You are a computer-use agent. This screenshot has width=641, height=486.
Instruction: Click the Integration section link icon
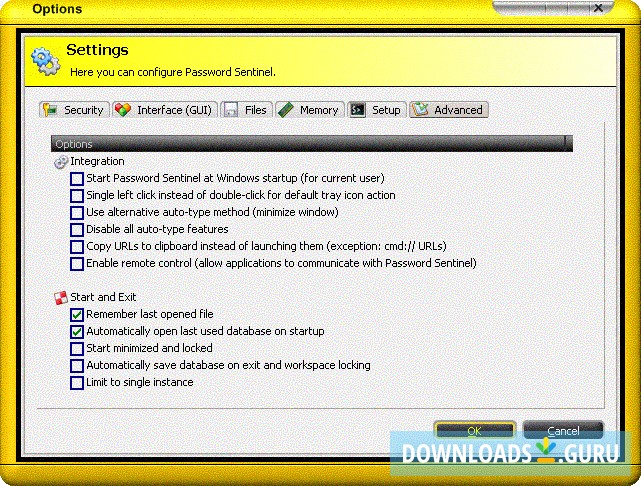61,162
